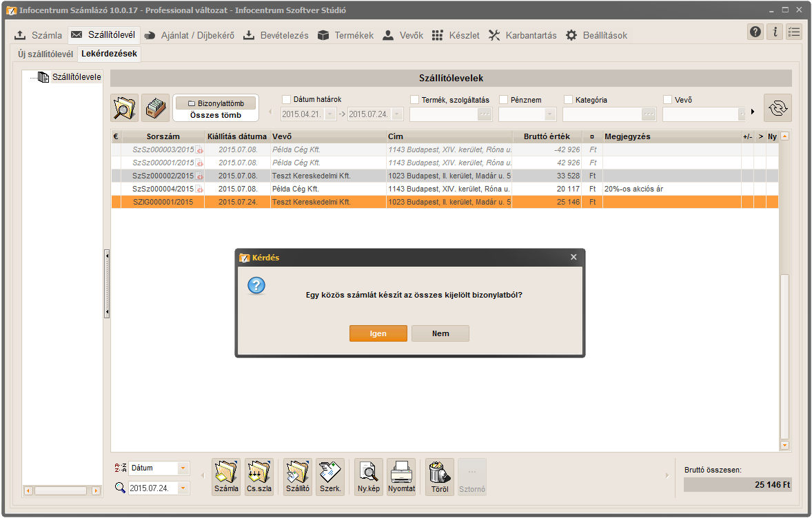
Task: Click the Számla folder toolbar icon
Action: click(x=226, y=477)
